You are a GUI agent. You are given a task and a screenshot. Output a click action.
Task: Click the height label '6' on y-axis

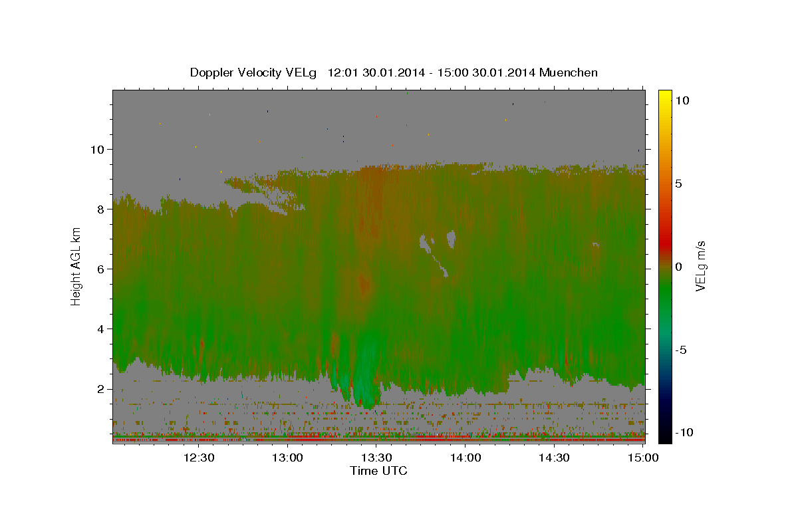click(101, 269)
